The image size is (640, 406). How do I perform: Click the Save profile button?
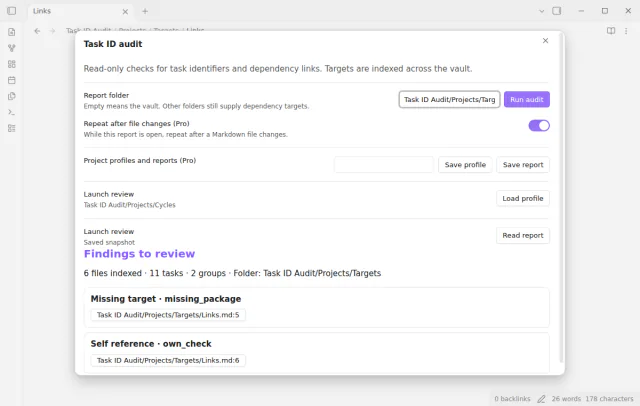[x=465, y=165]
